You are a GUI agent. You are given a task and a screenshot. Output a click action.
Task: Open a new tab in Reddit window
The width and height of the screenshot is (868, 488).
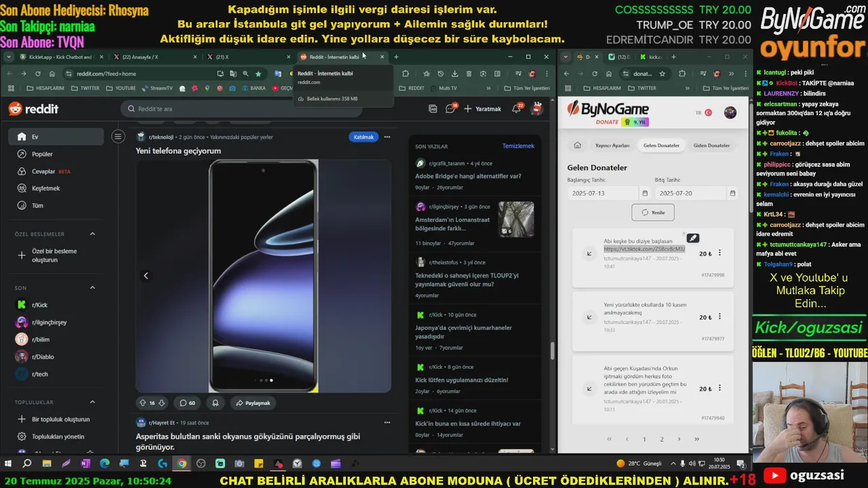pyautogui.click(x=396, y=57)
